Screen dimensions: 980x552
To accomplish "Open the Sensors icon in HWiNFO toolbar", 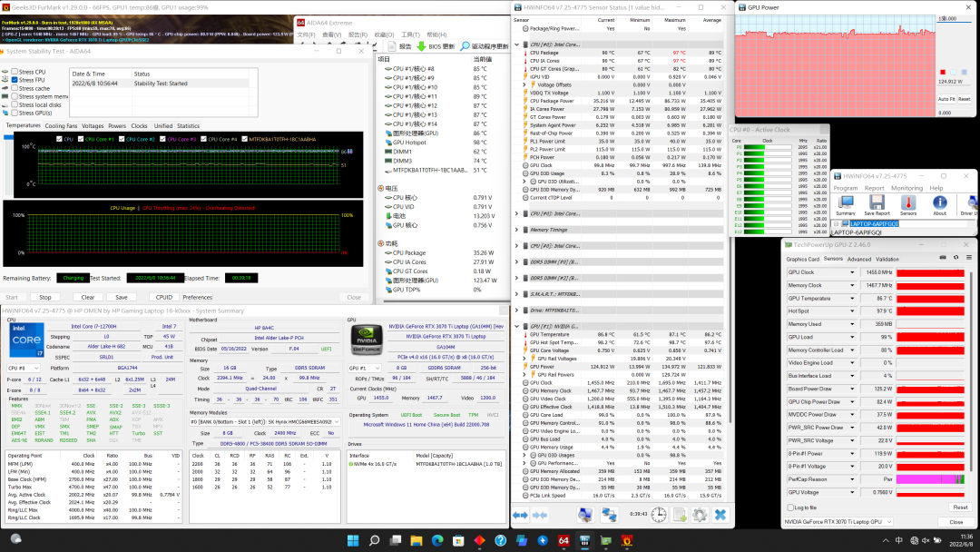I will [x=907, y=202].
